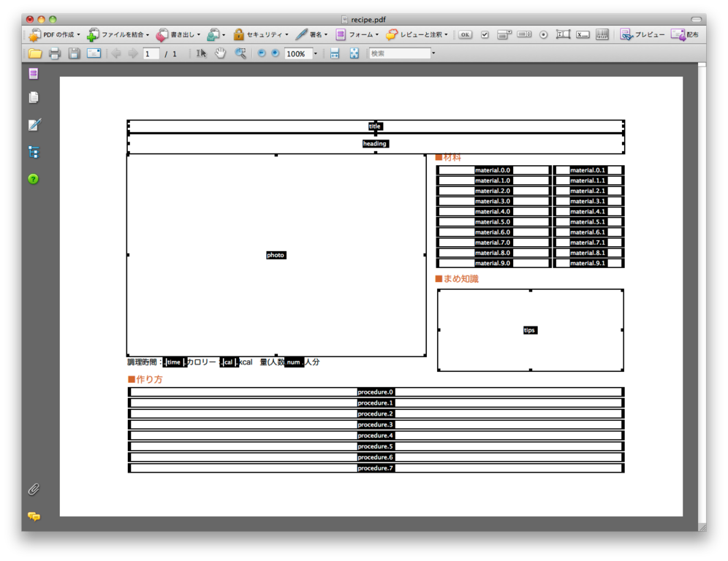Select the procedure.0 field

pos(376,392)
